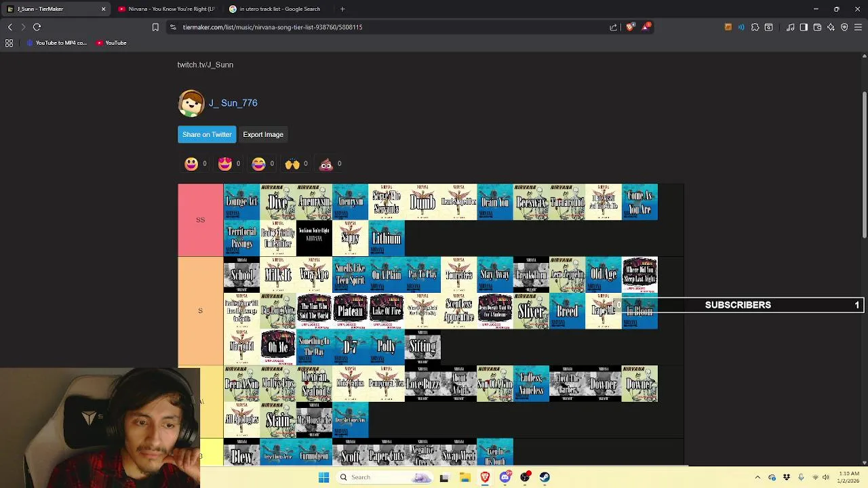Click the J_Sun_776 user avatar

click(x=191, y=103)
